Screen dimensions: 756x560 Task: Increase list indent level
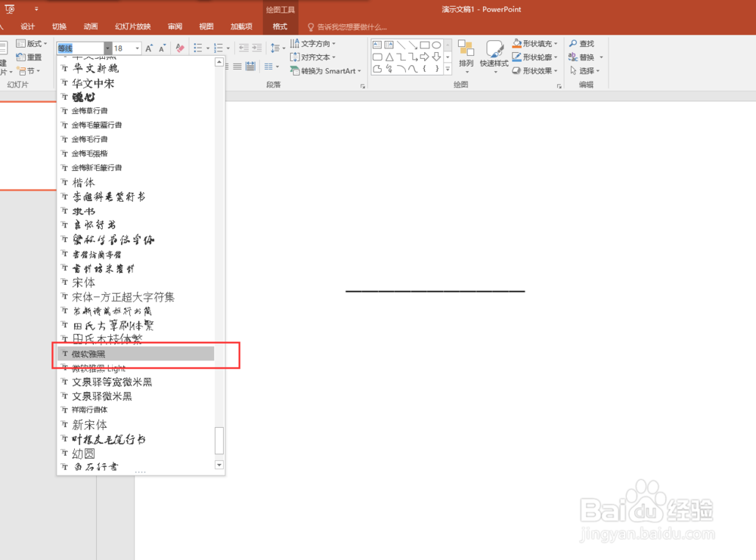[x=257, y=48]
